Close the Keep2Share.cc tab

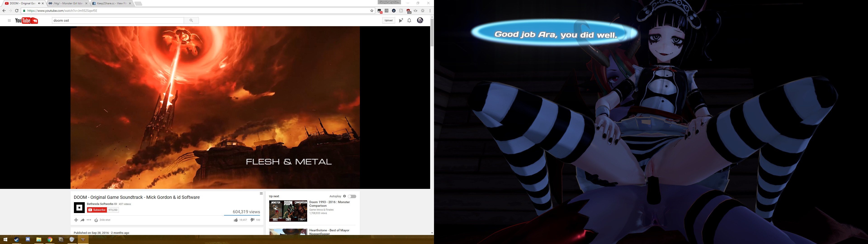(x=130, y=3)
